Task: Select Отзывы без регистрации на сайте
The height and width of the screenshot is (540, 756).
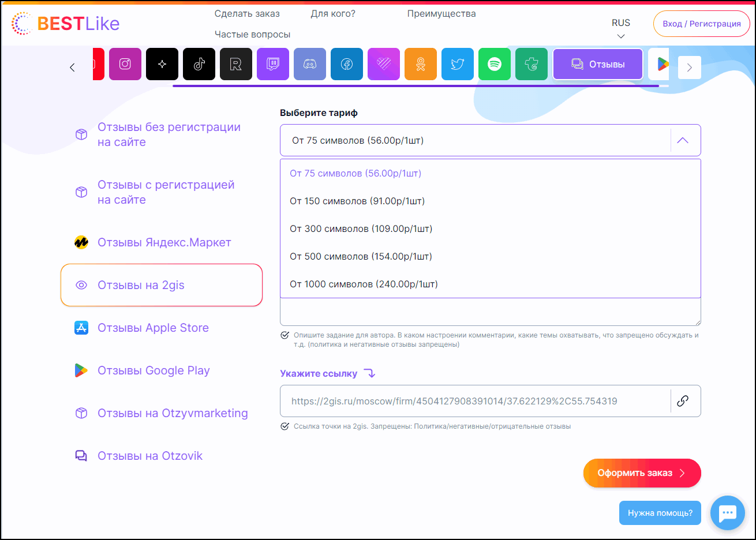Action: [x=162, y=134]
